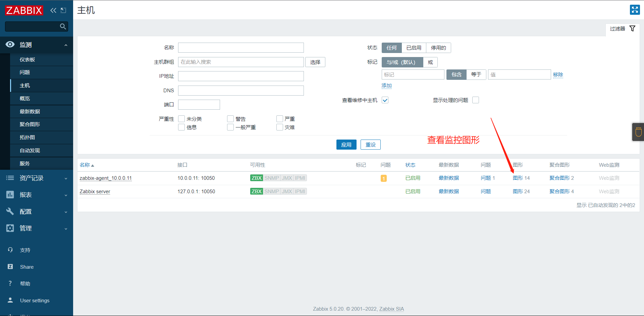Focus the DNS input field
Image resolution: width=644 pixels, height=316 pixels.
(x=241, y=91)
